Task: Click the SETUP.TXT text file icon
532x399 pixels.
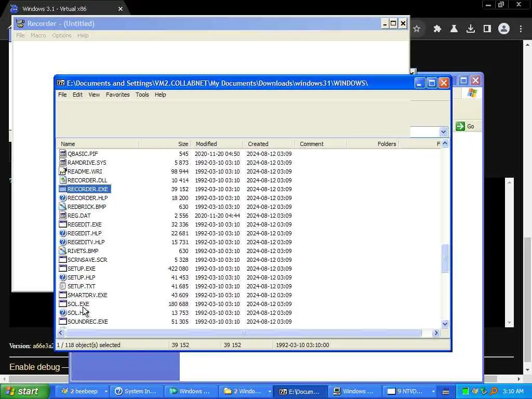Action: [63, 286]
